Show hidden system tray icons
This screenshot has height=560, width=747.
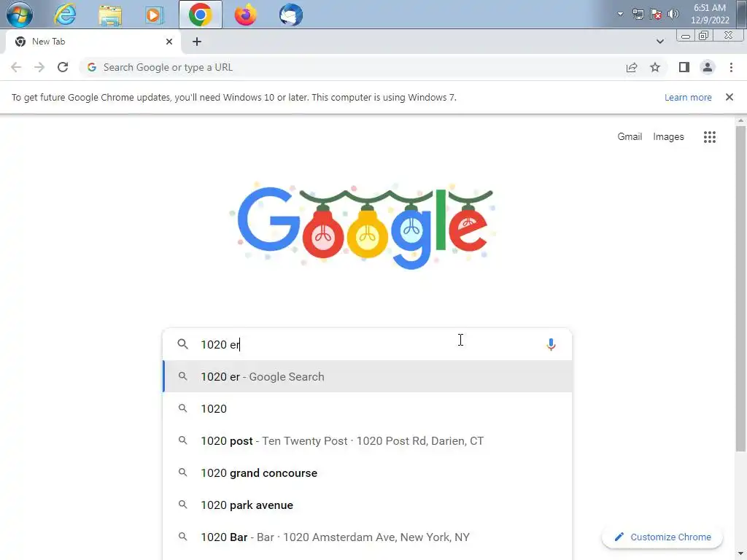coord(620,14)
